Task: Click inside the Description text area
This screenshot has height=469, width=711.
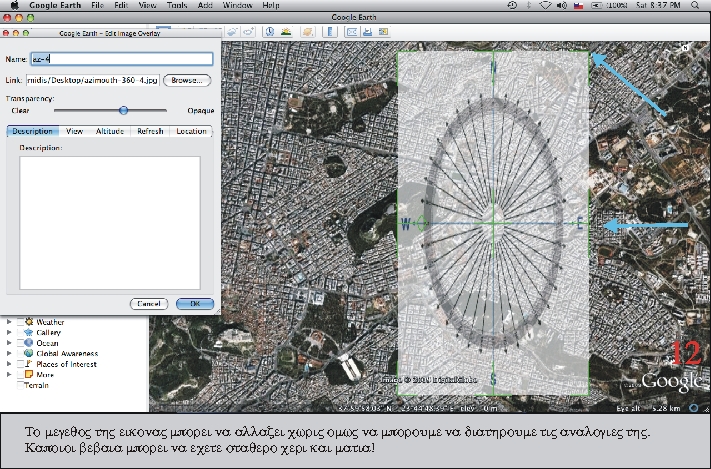Action: coord(110,223)
